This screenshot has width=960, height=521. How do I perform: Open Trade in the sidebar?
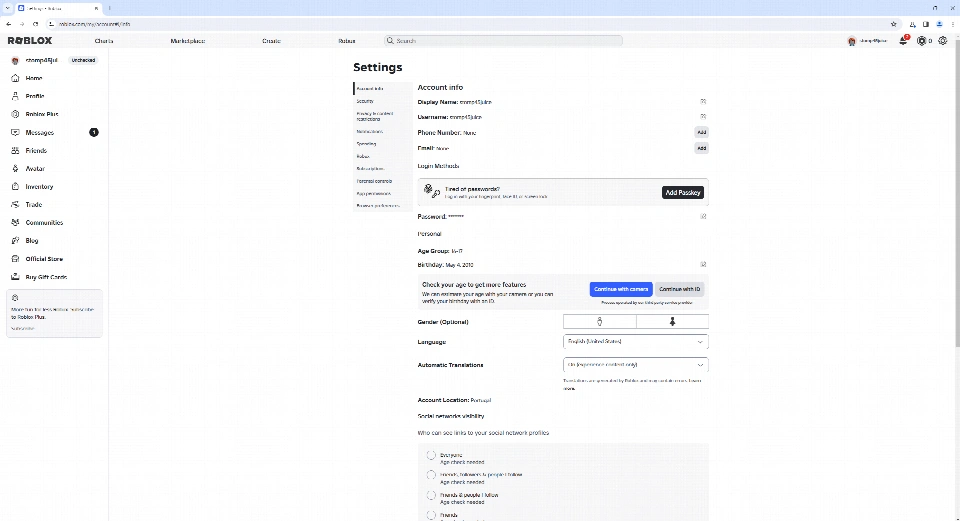[34, 204]
